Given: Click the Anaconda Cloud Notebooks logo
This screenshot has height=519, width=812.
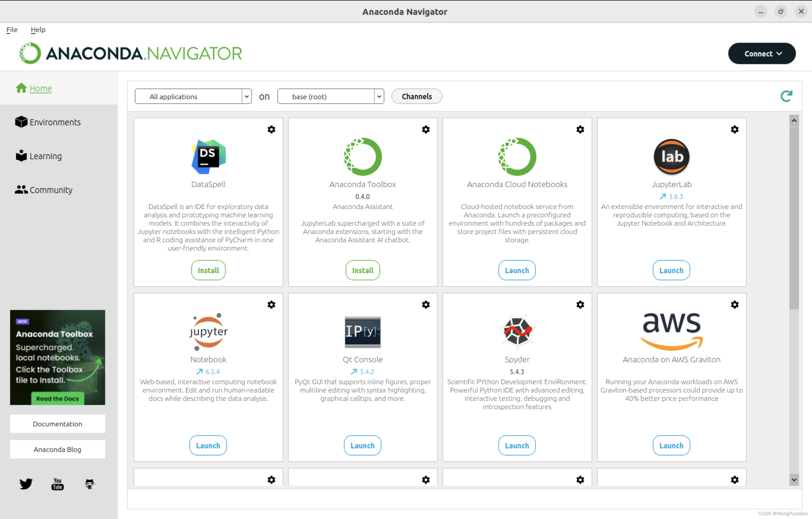Looking at the screenshot, I should 517,157.
